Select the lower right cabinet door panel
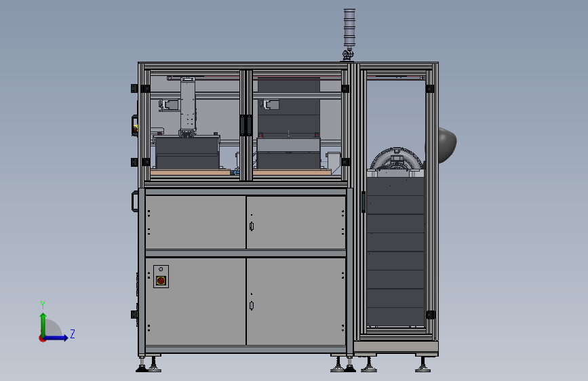 [296, 302]
